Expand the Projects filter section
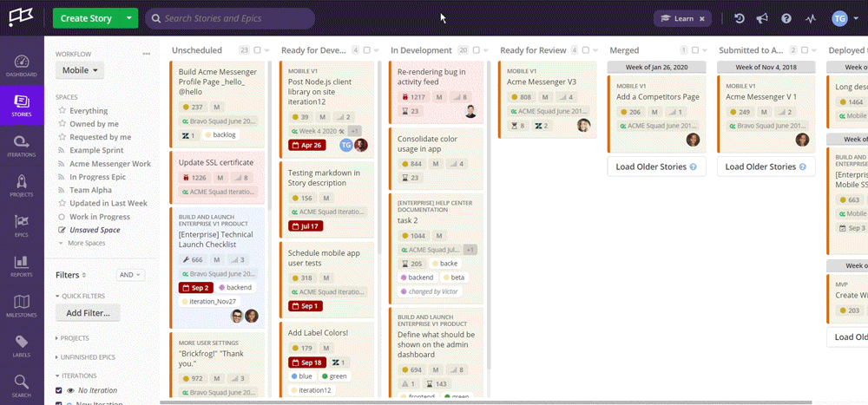 pyautogui.click(x=72, y=338)
